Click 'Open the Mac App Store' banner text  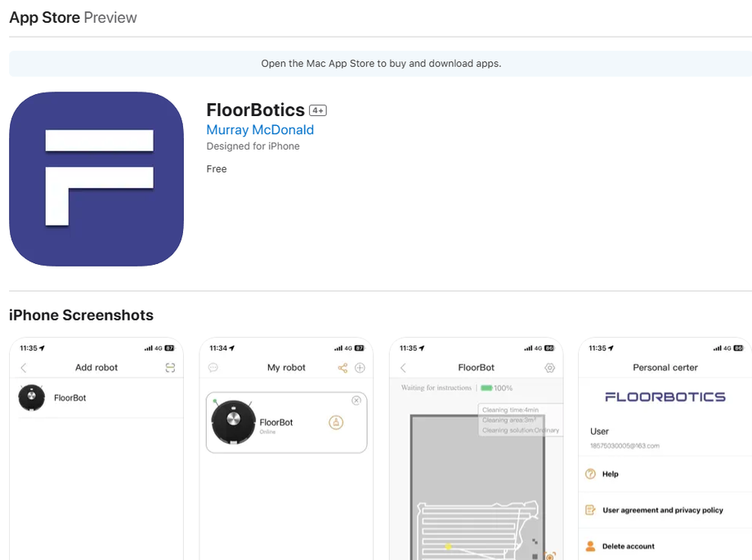click(381, 63)
